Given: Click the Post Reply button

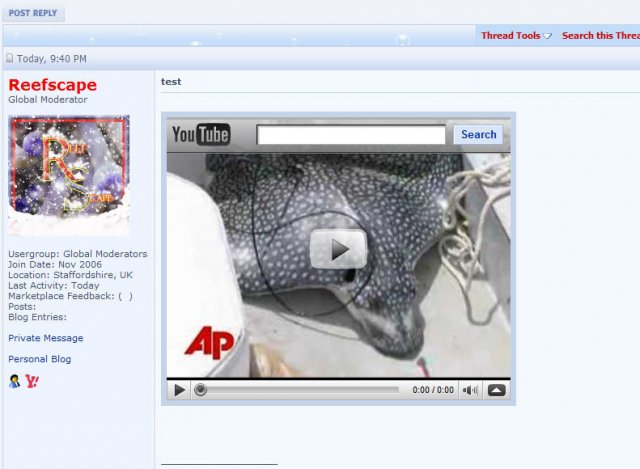Looking at the screenshot, I should (33, 13).
